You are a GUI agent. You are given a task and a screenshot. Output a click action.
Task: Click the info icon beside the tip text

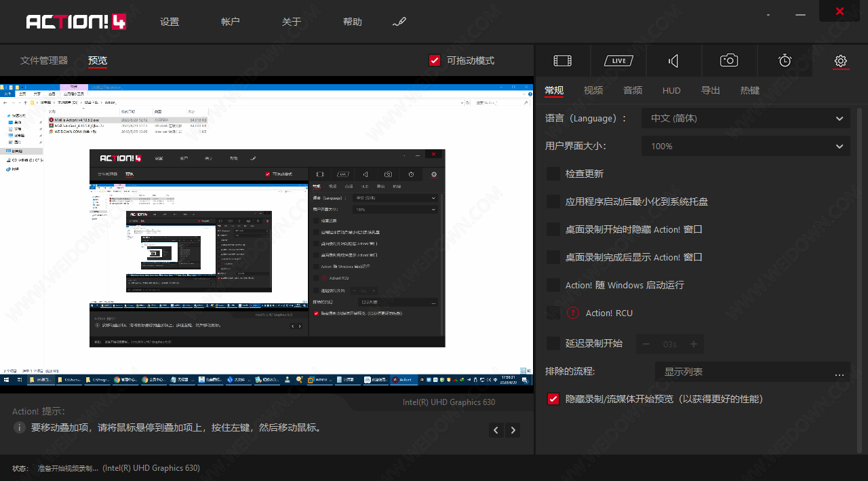20,428
